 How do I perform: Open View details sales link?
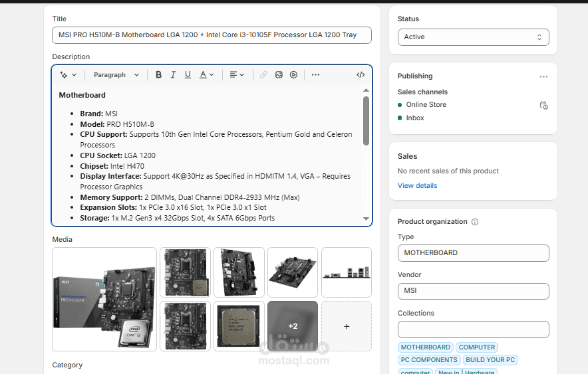coord(417,186)
